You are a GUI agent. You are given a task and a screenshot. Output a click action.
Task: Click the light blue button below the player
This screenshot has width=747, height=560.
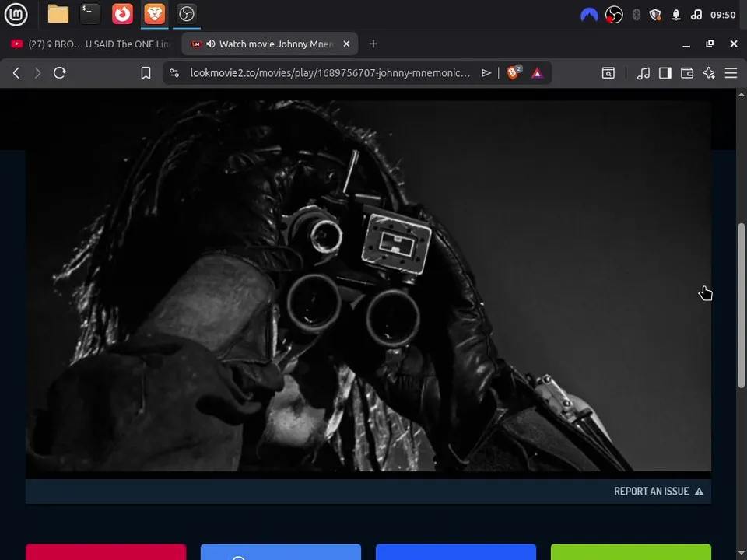pyautogui.click(x=281, y=552)
